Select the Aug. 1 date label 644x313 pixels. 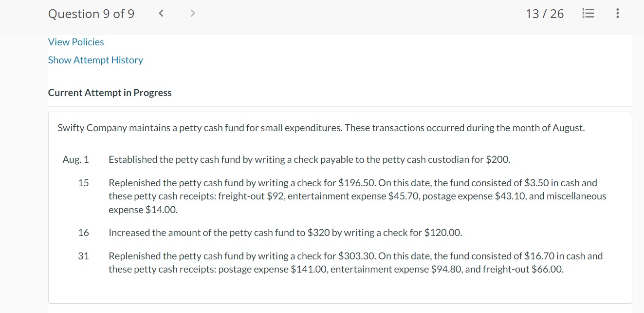click(76, 159)
